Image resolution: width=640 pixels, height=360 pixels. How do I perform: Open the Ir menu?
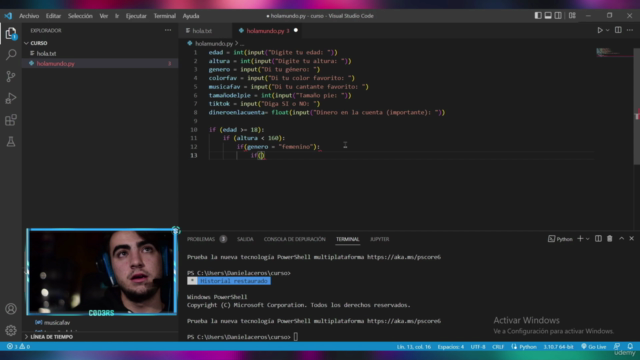click(117, 16)
